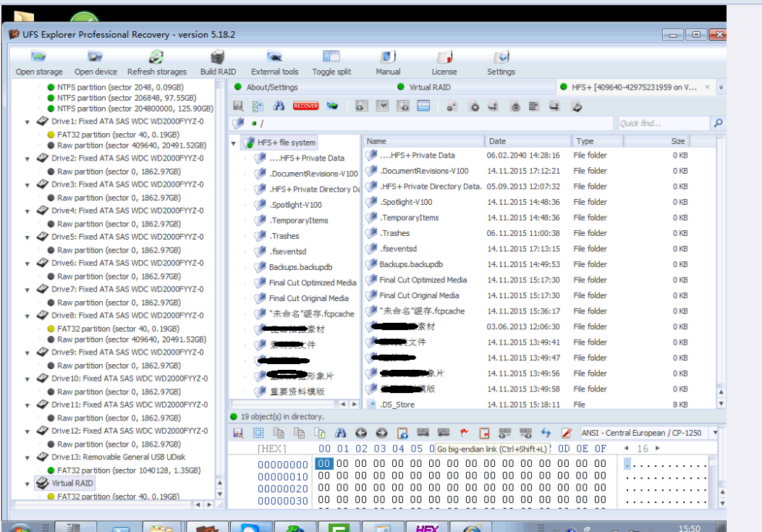The height and width of the screenshot is (532, 762).
Task: Collapse the Drive13 Removable USB node
Action: coord(27,457)
